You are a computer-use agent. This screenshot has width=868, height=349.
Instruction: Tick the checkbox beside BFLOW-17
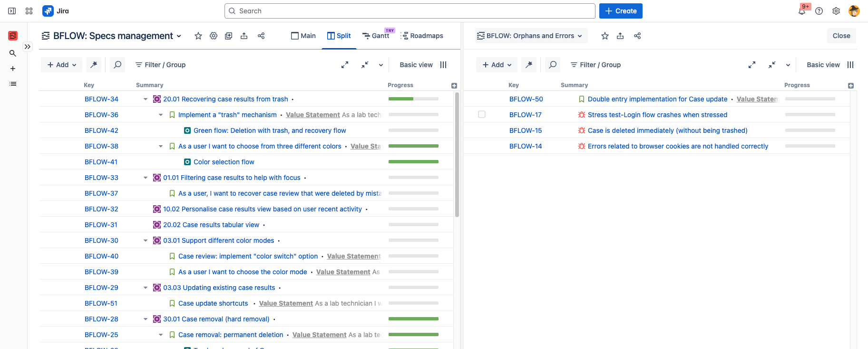482,114
